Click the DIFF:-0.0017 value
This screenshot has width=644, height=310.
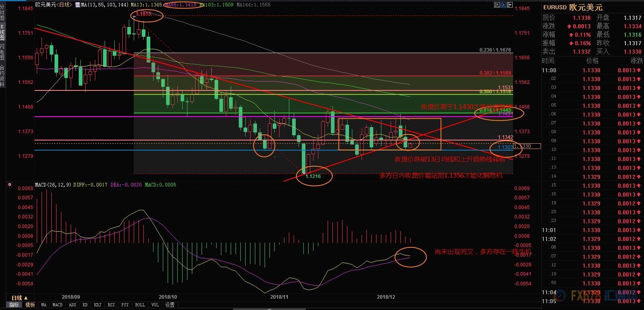90,185
